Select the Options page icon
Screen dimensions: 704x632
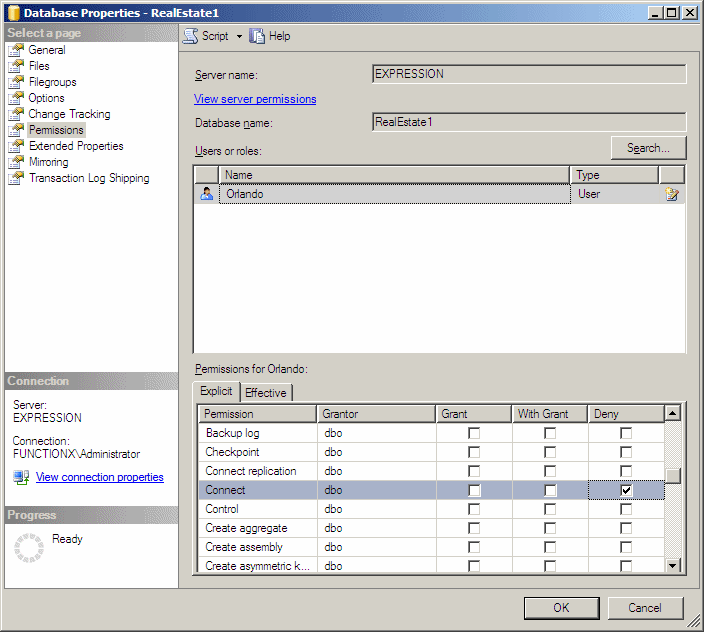click(x=16, y=98)
